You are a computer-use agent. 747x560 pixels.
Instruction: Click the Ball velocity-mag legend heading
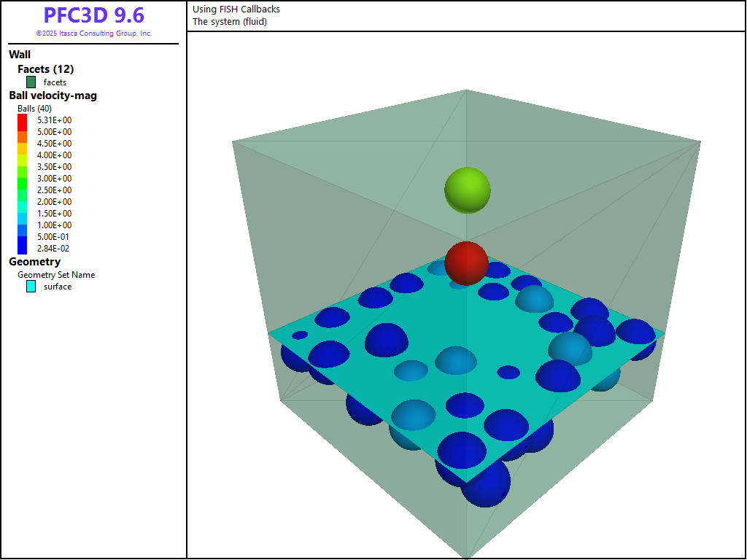53,96
